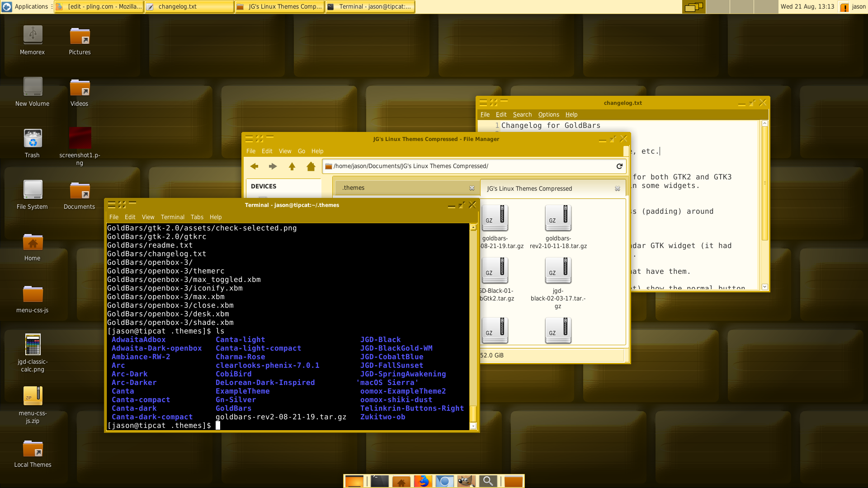
Task: Click the workspace switcher's first workspace
Action: tap(693, 7)
